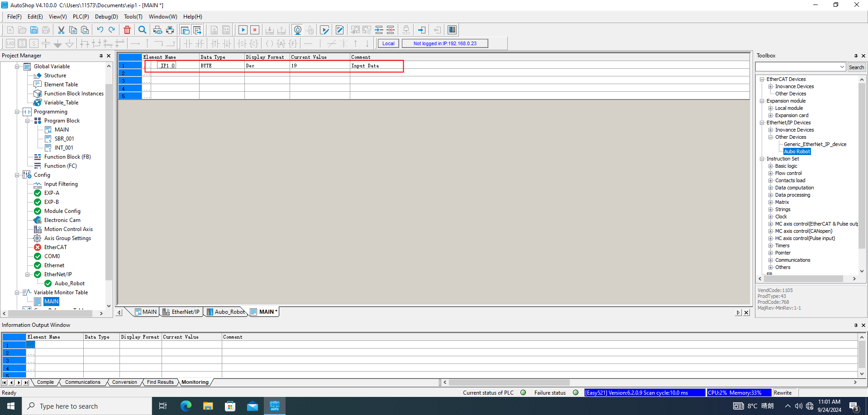The image size is (868, 415).
Task: Click the Find magnifier icon
Action: click(x=143, y=30)
